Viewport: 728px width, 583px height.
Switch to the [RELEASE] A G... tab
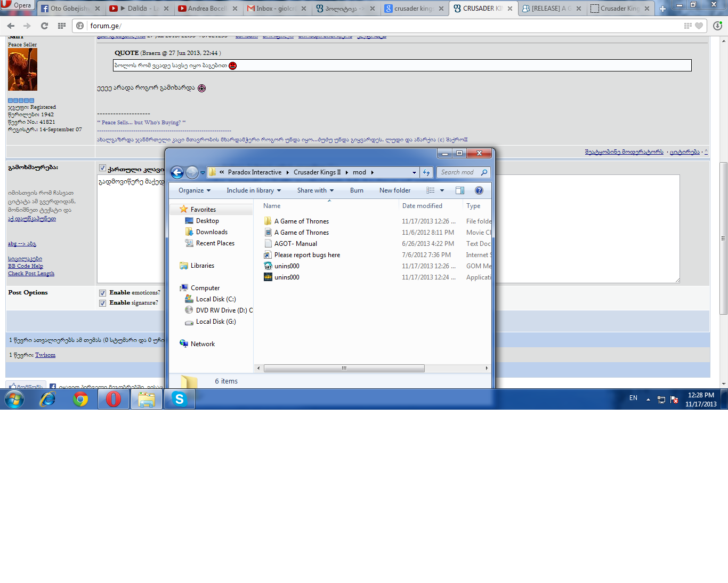(552, 9)
